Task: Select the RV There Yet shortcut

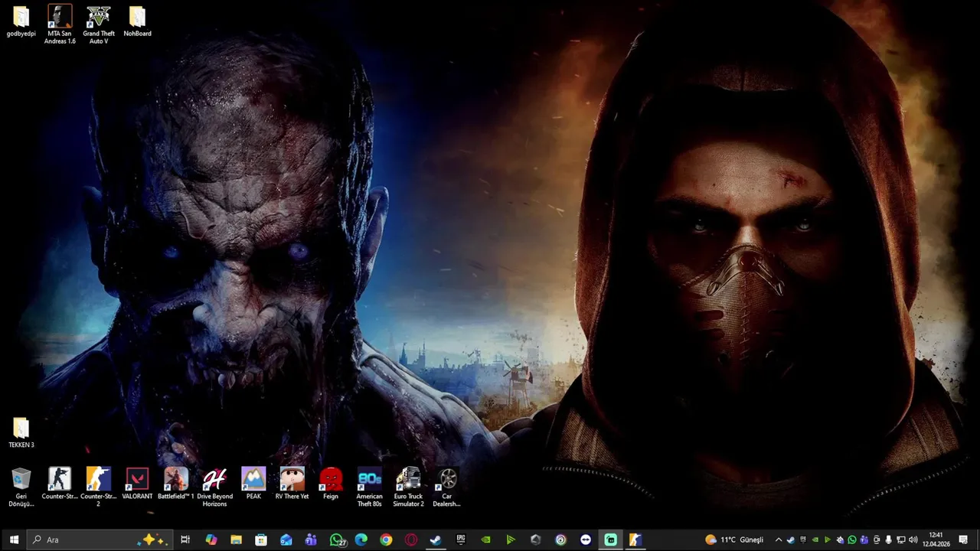Action: coord(292,484)
